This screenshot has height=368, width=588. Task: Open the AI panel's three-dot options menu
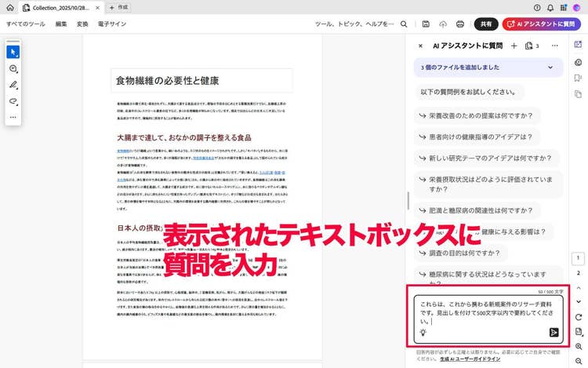[553, 46]
